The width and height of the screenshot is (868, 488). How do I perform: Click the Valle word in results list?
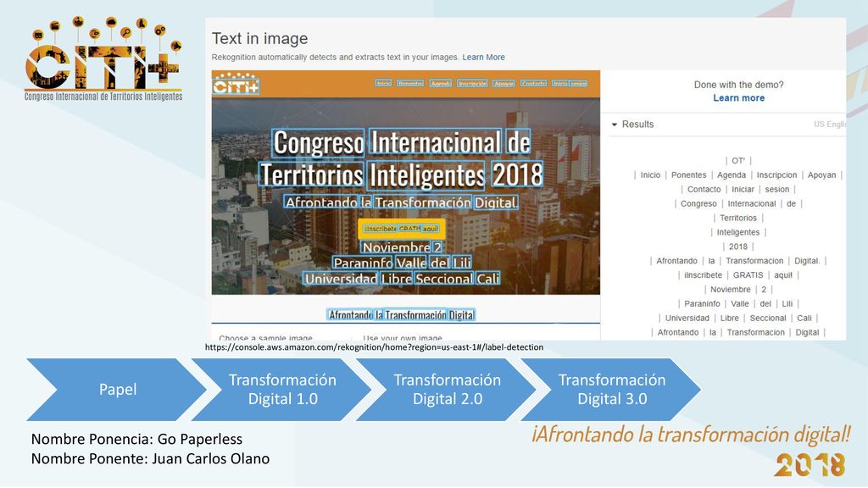coord(739,304)
